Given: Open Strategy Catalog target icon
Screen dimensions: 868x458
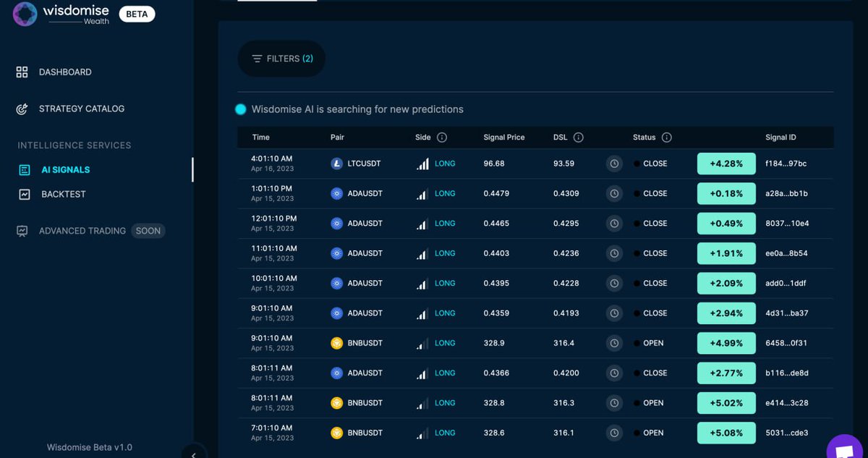Looking at the screenshot, I should pos(22,109).
